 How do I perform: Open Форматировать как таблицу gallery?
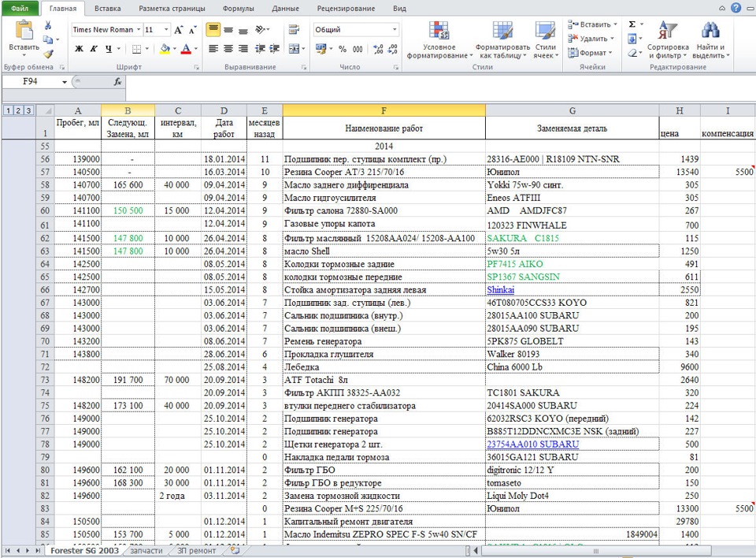coord(503,39)
